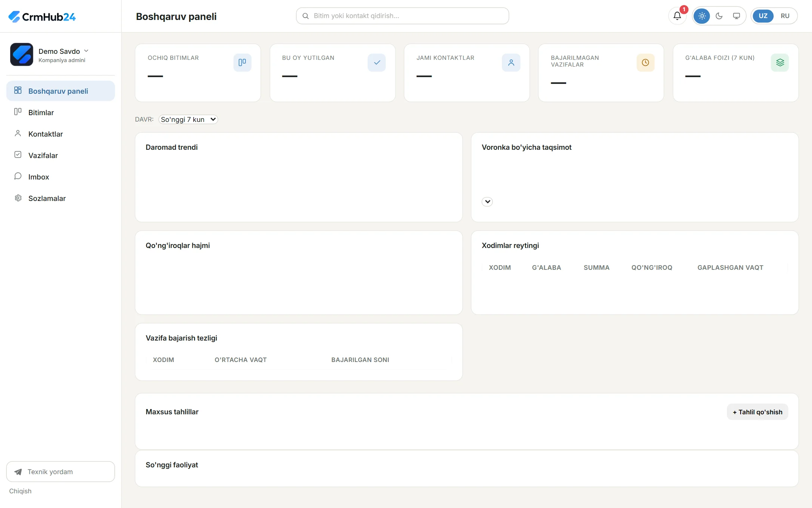Viewport: 812px width, 508px height.
Task: Switch language to RU
Action: 785,16
